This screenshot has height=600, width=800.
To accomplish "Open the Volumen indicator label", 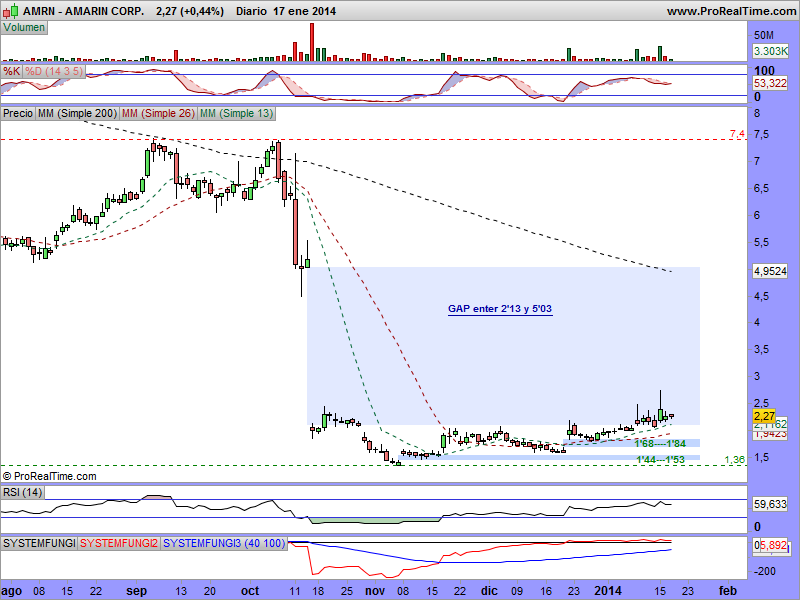I will click(x=24, y=28).
